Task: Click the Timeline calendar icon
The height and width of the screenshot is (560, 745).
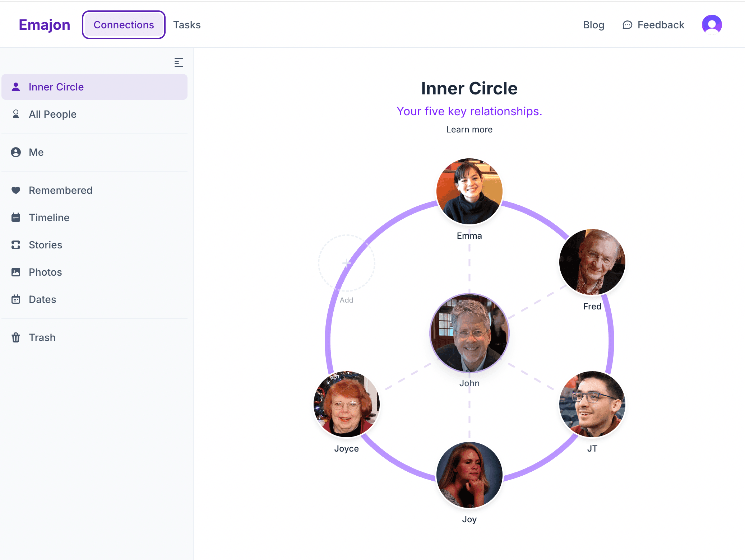Action: (x=16, y=218)
